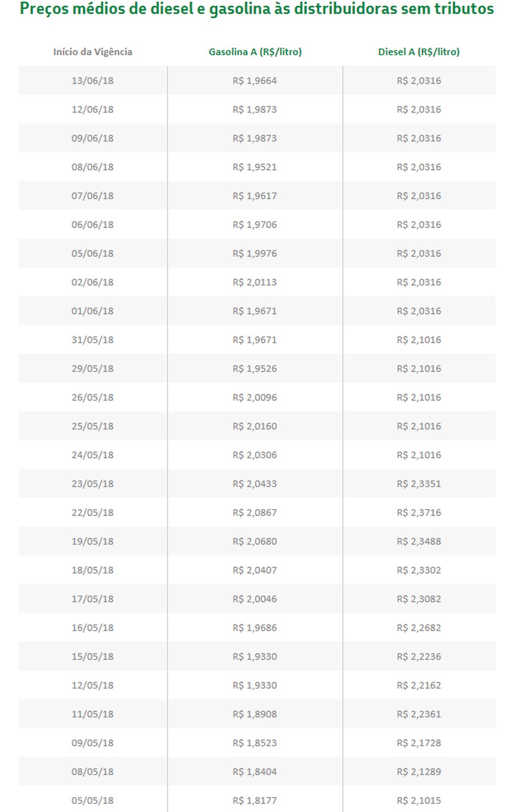Select gasoline price R$ 1,9521
This screenshot has height=812, width=526.
coord(254,167)
